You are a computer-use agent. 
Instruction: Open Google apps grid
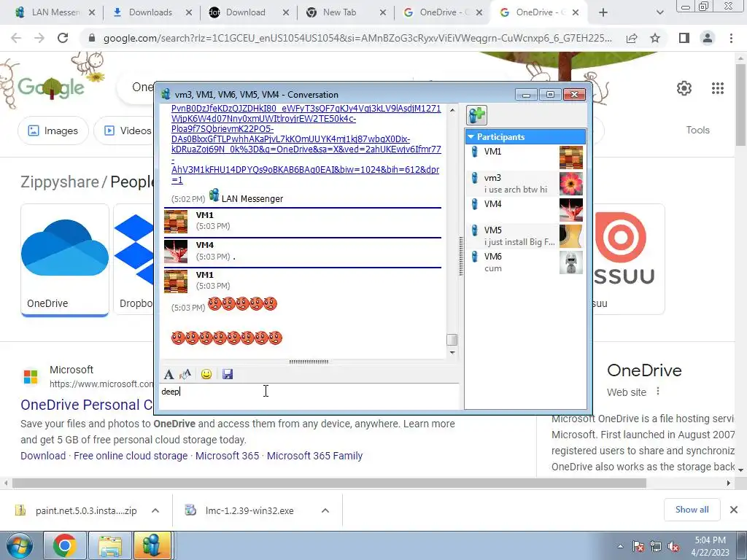point(718,88)
